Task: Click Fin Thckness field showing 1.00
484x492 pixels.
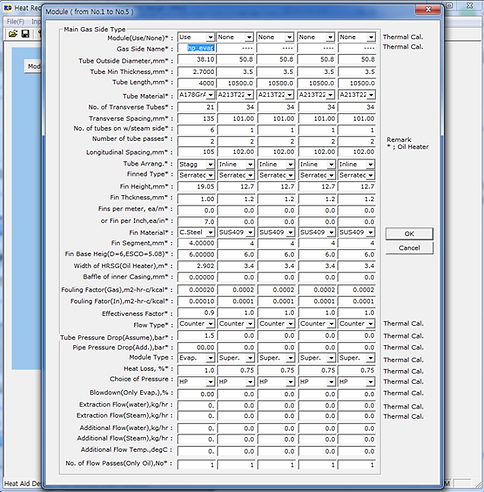Action: (196, 199)
